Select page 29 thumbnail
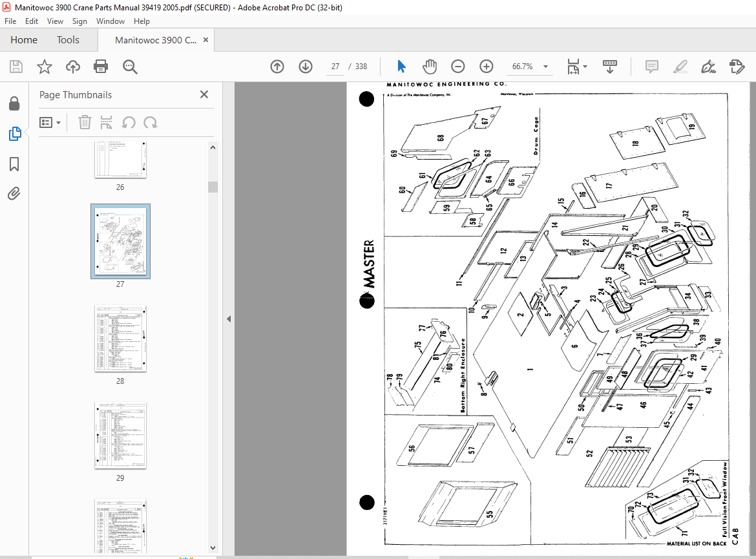Screen dimensions: 756x559 pyautogui.click(x=121, y=436)
